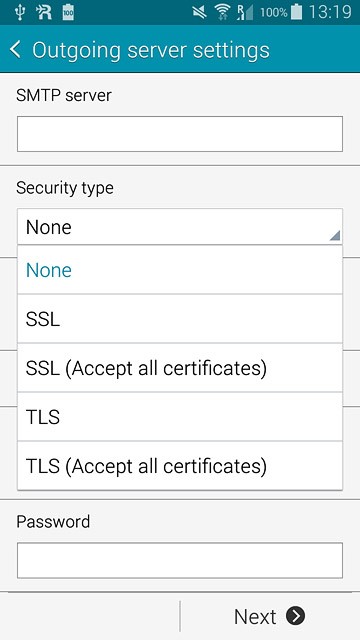Go back using the header arrow

15,50
